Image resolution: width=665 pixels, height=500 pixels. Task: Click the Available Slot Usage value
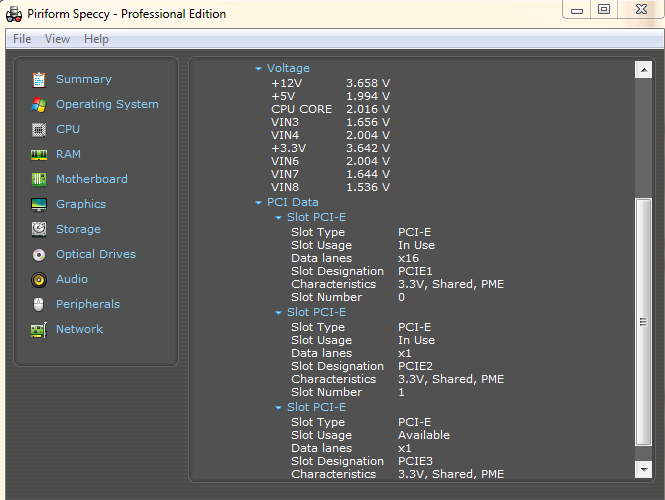pos(424,435)
